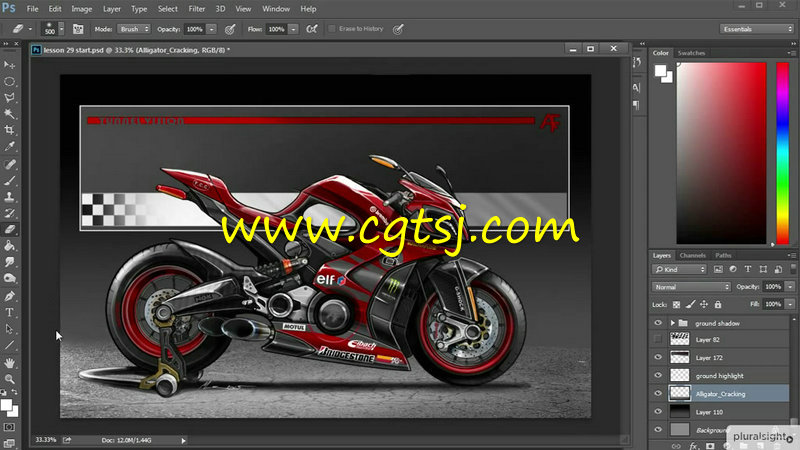
Task: Switch to the Paths tab
Action: (x=723, y=255)
